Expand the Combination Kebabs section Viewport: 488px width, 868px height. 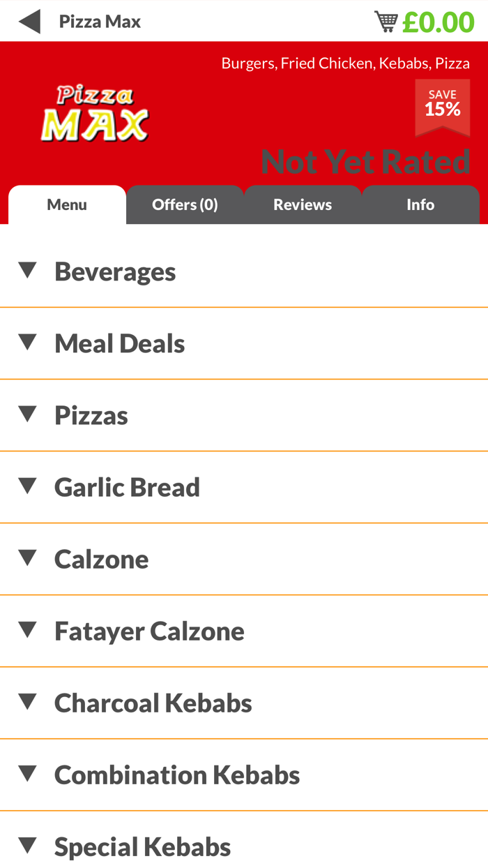(x=177, y=775)
